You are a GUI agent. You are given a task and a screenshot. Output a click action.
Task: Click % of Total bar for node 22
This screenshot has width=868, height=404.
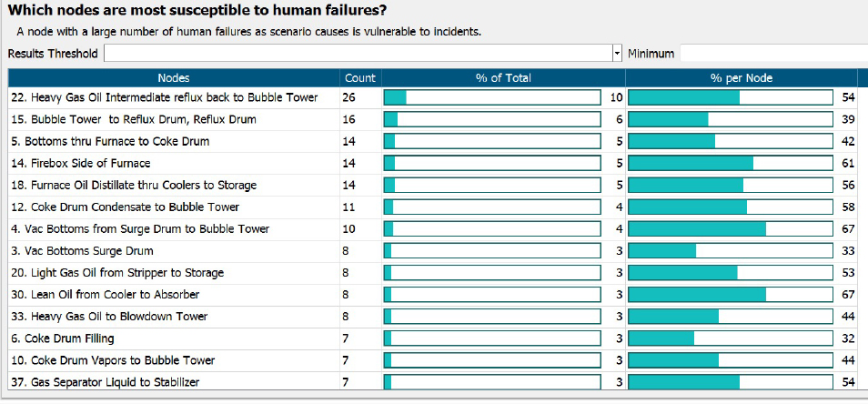(x=491, y=97)
